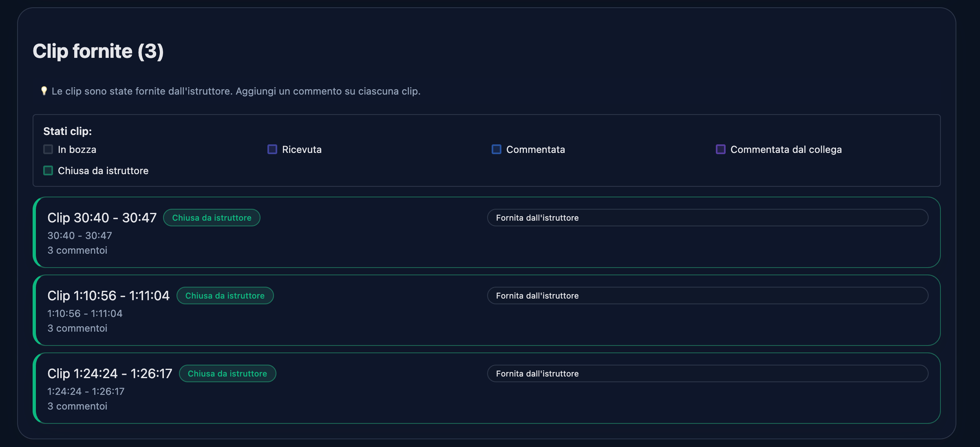
Task: Click the 'In bozza' status square
Action: [48, 149]
